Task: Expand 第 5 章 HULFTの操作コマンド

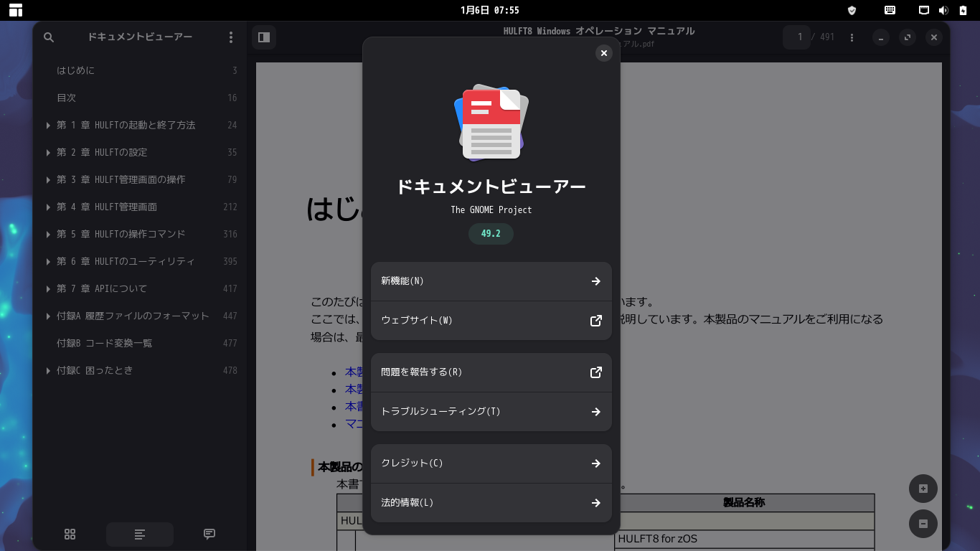Action: click(48, 235)
